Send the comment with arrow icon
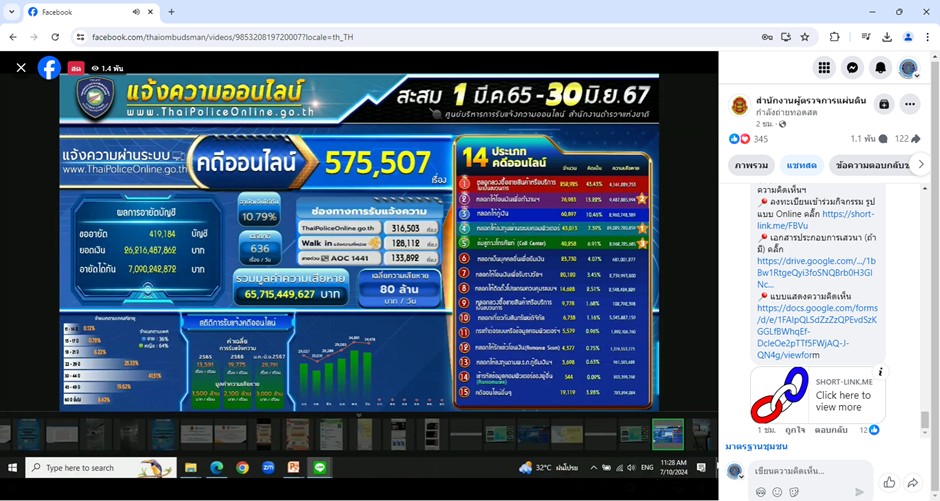Viewport: 940px width, 501px height. 858,492
